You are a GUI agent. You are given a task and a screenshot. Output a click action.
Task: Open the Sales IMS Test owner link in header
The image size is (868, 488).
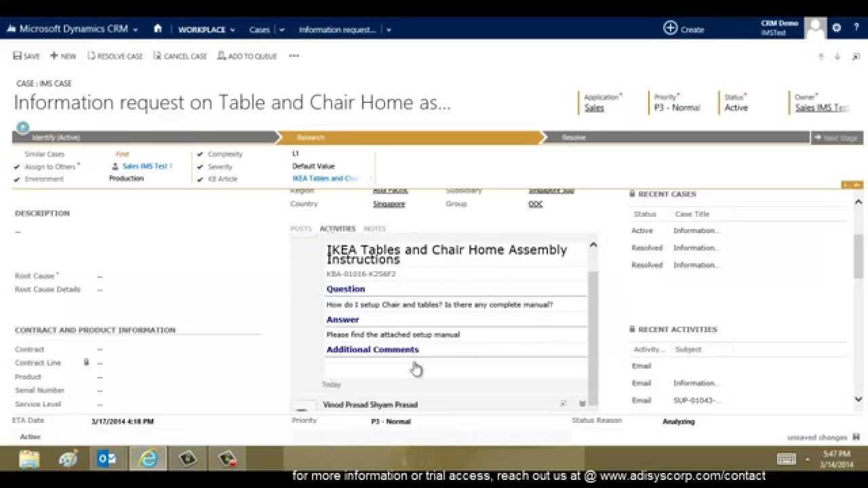(x=822, y=108)
